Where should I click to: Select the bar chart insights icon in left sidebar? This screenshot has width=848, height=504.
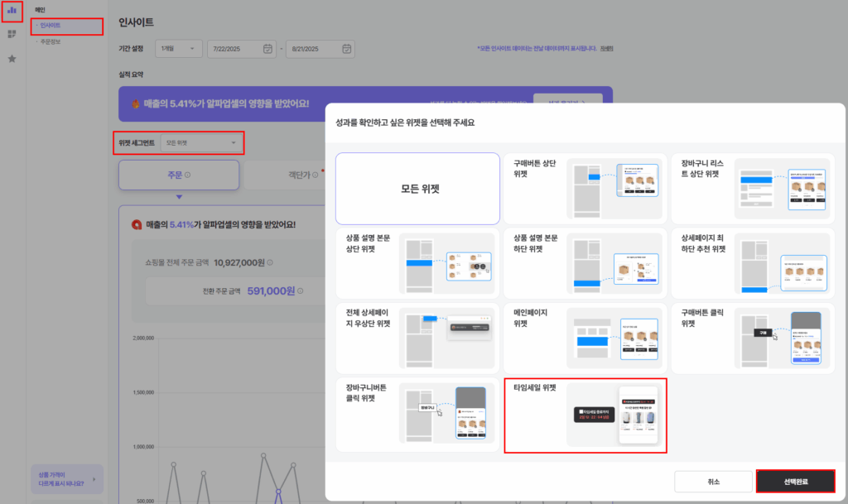[11, 11]
